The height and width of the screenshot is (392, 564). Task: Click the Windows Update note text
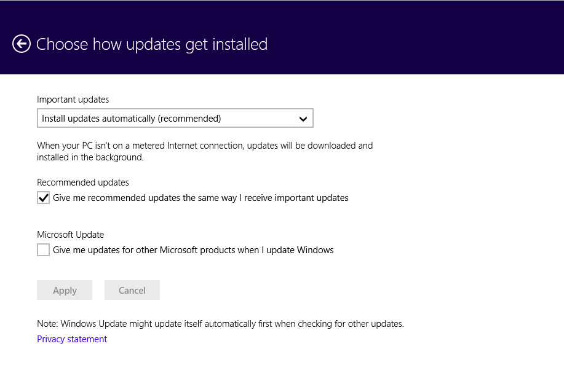click(220, 324)
